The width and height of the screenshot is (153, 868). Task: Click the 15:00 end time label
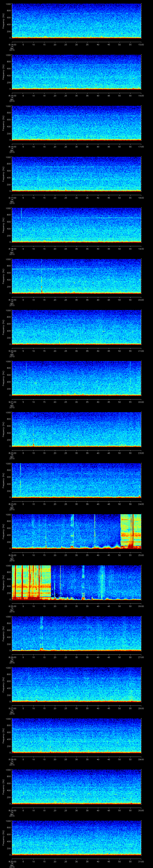coord(141,44)
